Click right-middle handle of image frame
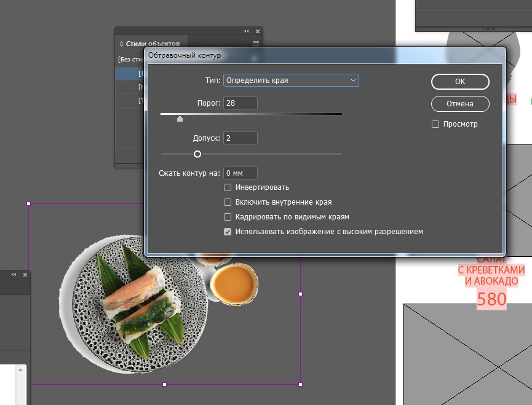The height and width of the screenshot is (405, 532). click(300, 294)
